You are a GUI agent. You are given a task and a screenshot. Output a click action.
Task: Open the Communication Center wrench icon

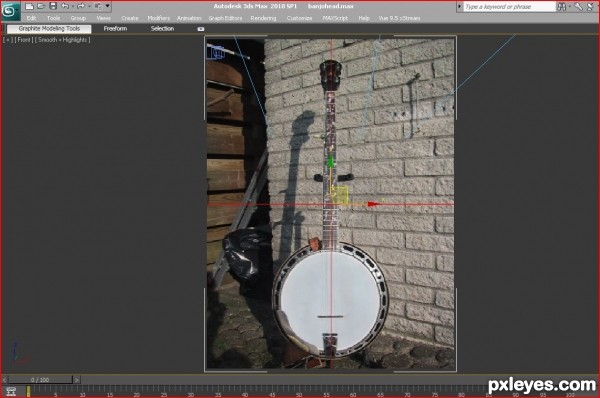(578, 7)
